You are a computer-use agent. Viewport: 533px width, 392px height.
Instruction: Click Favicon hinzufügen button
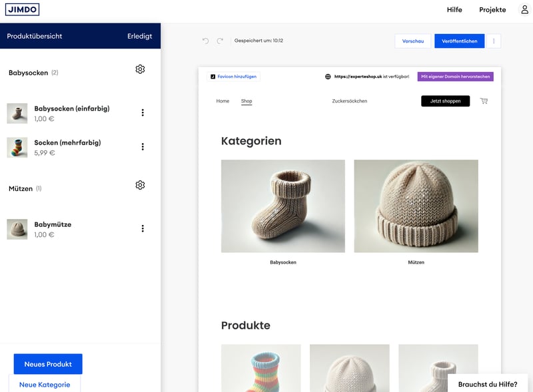(234, 77)
